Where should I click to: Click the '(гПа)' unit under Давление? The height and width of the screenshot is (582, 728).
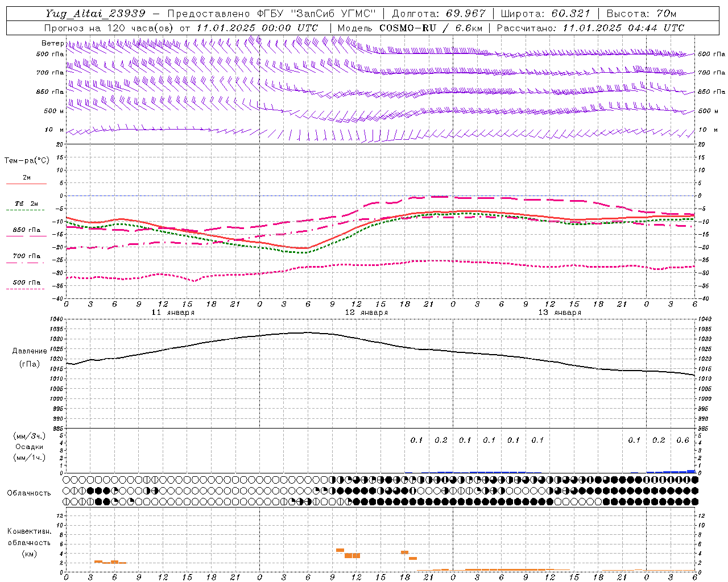point(30,364)
